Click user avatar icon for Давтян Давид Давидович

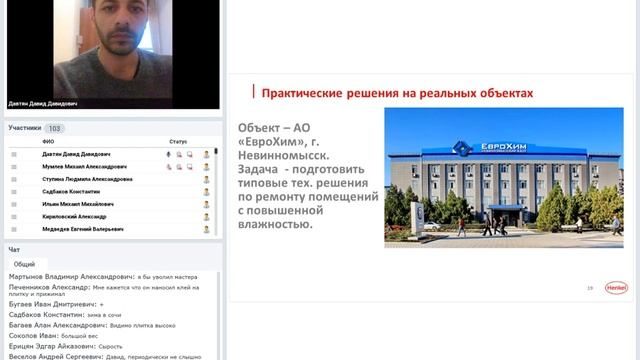coord(207,154)
